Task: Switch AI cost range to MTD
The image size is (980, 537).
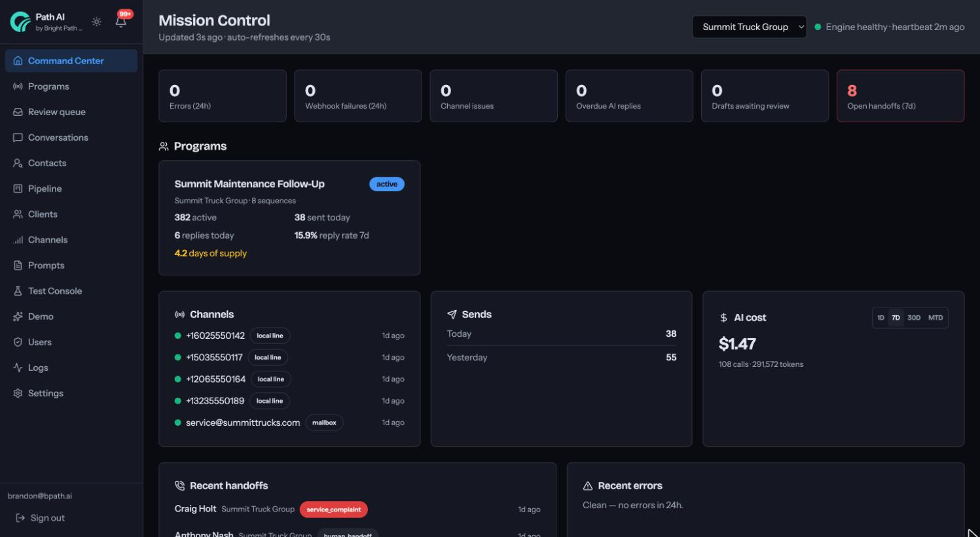Action: tap(935, 318)
